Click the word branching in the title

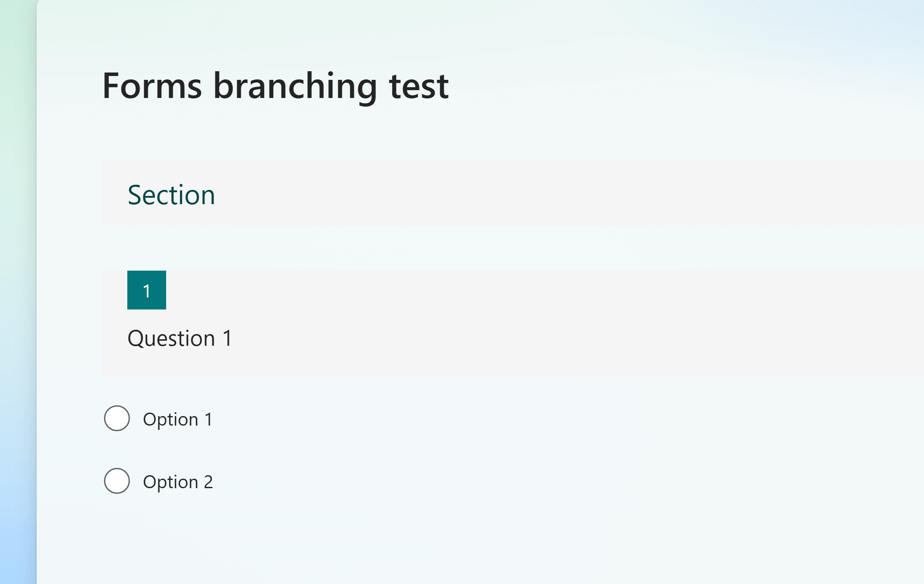296,88
